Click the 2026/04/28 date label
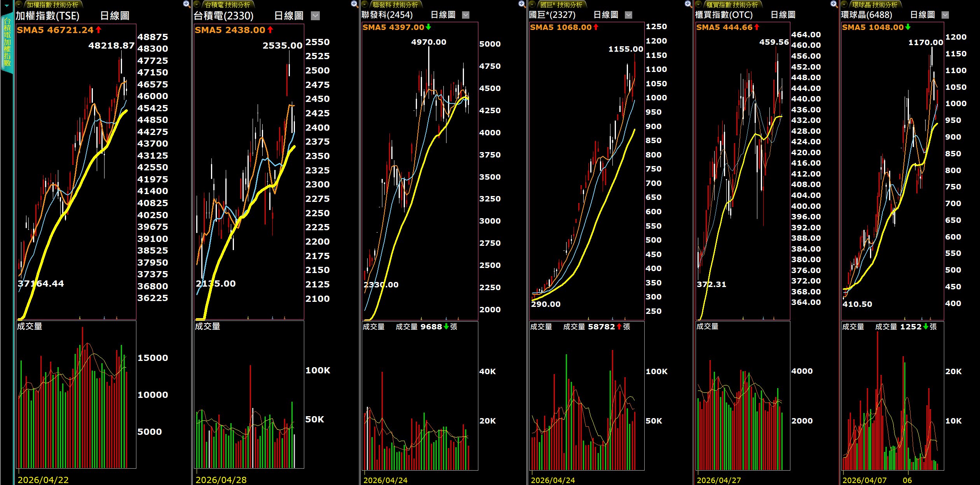Viewport: 980px width, 485px height. (221, 480)
